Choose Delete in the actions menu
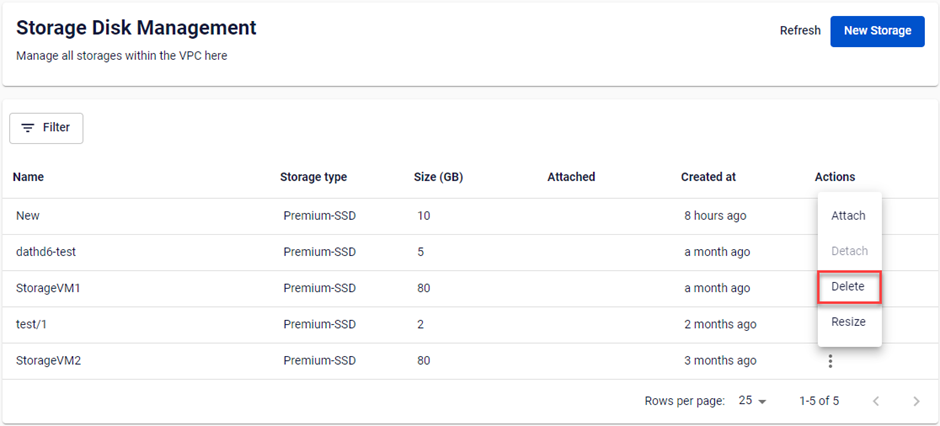The width and height of the screenshot is (940, 426). click(848, 287)
